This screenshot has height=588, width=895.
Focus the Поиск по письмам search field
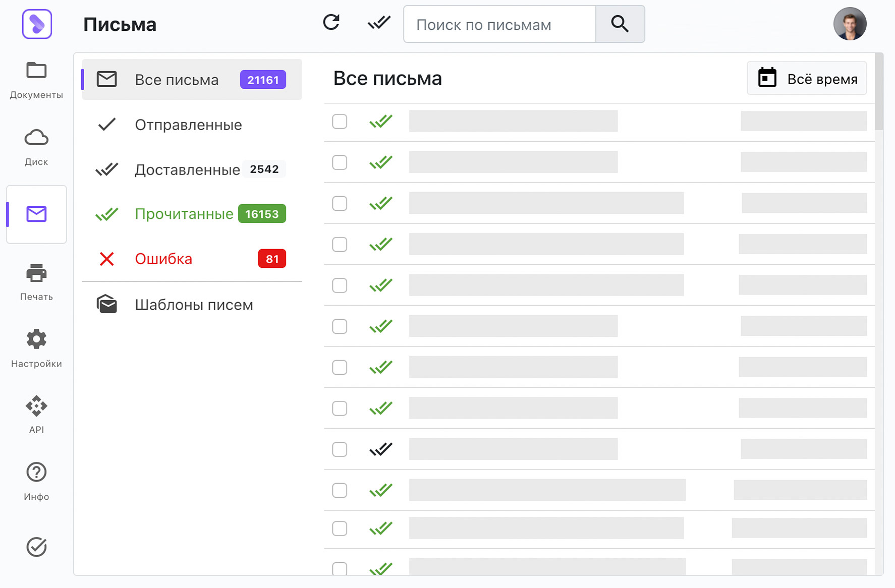pyautogui.click(x=499, y=24)
